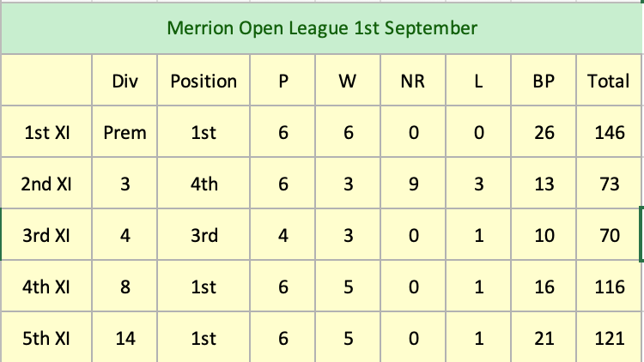Select the division cell showing 14
The height and width of the screenshot is (362, 644).
(x=125, y=338)
